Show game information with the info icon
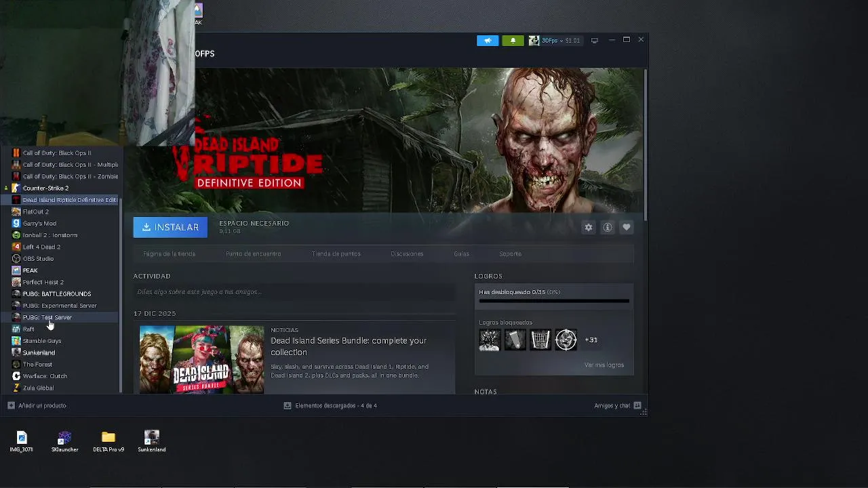This screenshot has height=488, width=868. click(608, 228)
